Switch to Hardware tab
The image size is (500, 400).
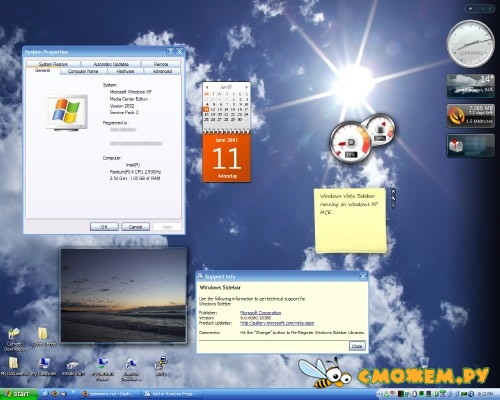(125, 71)
